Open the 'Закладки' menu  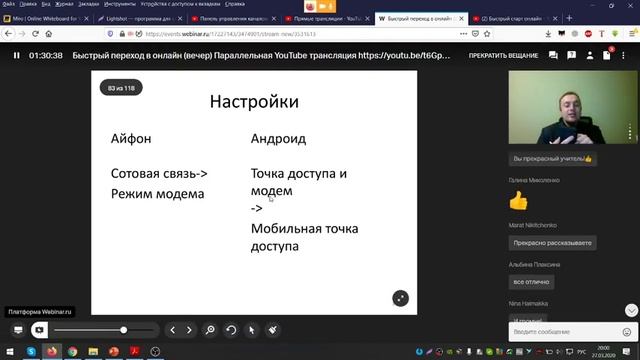[x=89, y=4]
